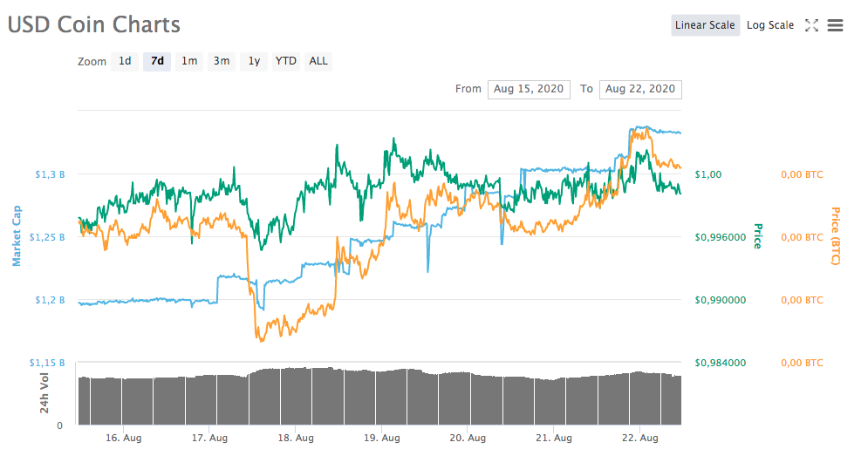
Task: Switch chart to Linear Scale
Action: tap(705, 25)
